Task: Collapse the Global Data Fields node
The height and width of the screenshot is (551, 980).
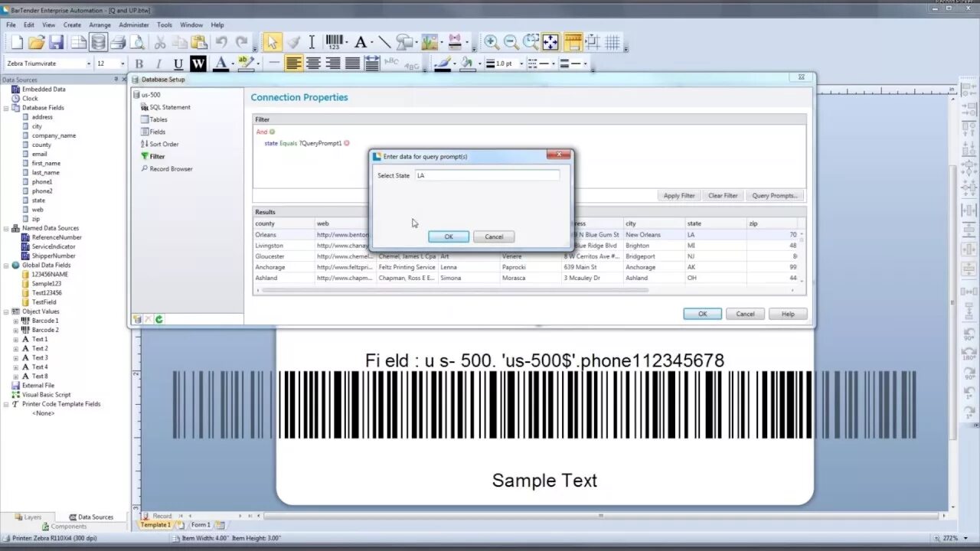Action: pos(6,265)
